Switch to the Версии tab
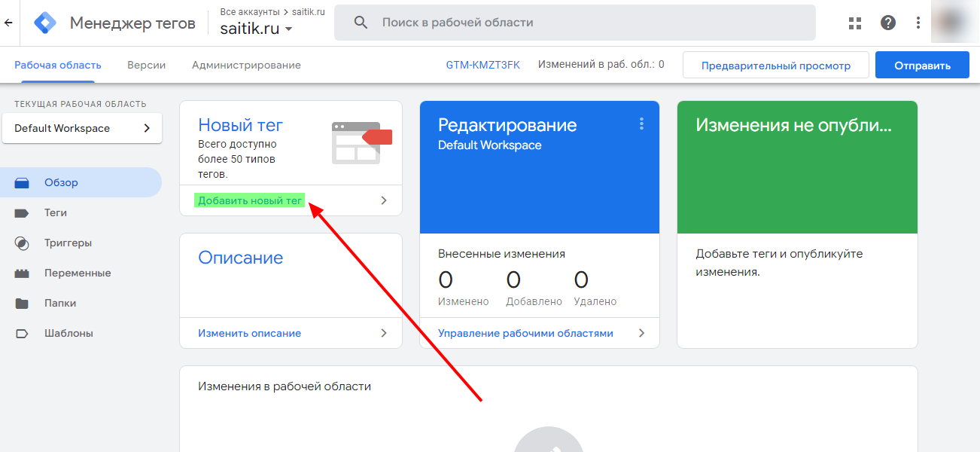The image size is (980, 452). tap(146, 66)
